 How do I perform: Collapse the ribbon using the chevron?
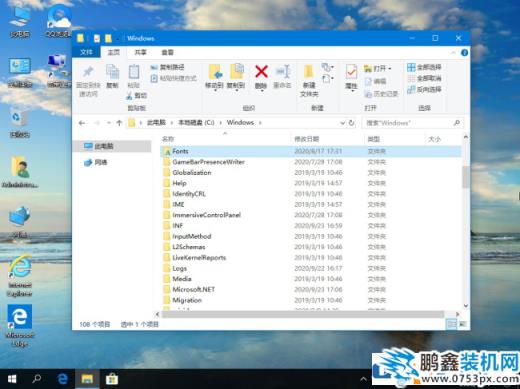[453, 53]
